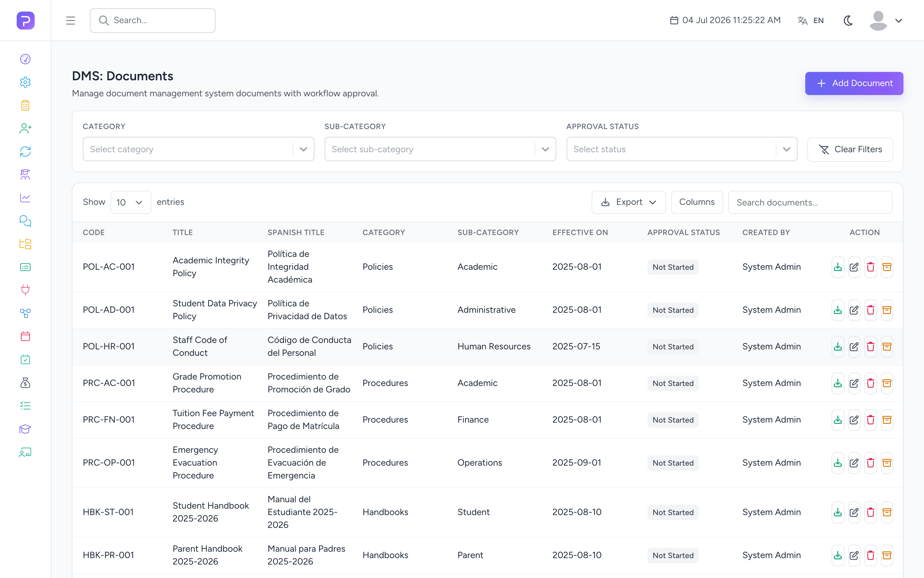This screenshot has height=578, width=924.
Task: Open the red calendar icon in sidebar
Action: coord(25,337)
